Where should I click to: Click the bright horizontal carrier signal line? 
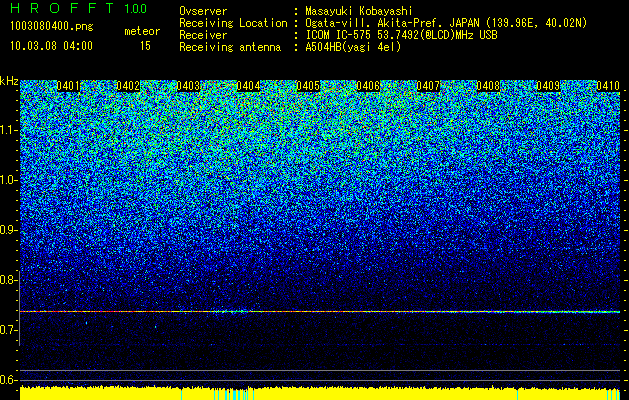320,311
